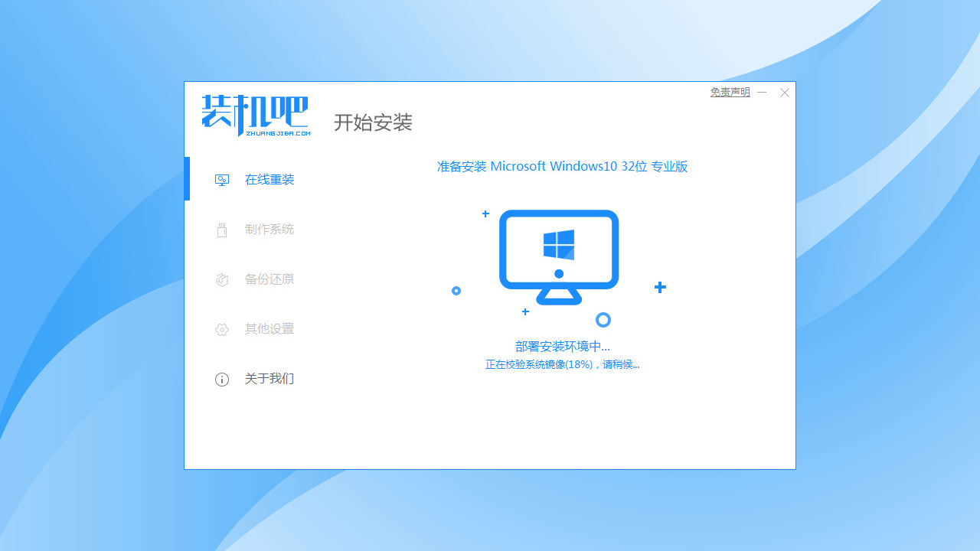The image size is (980, 551).
Task: Open the 备份还原 tab
Action: [268, 279]
